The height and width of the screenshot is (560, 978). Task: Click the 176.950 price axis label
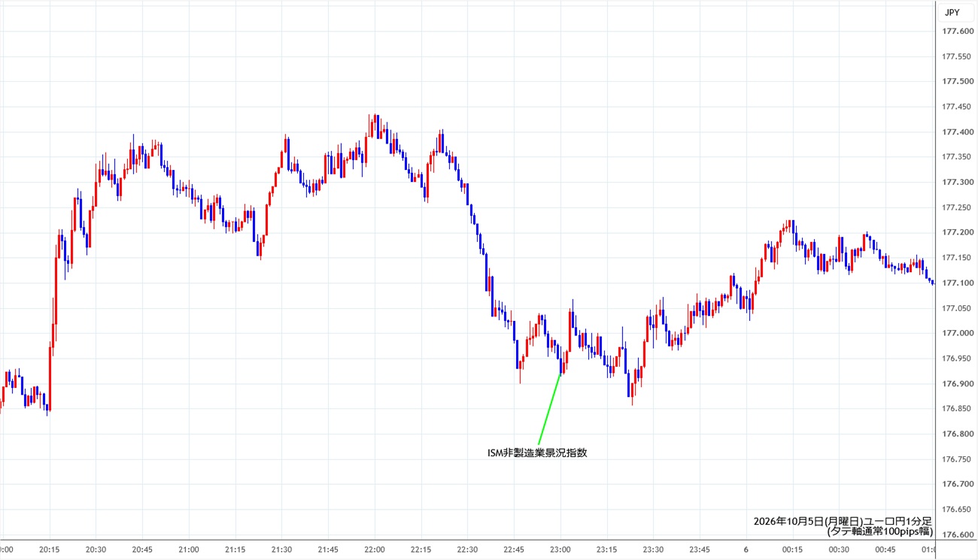point(958,359)
